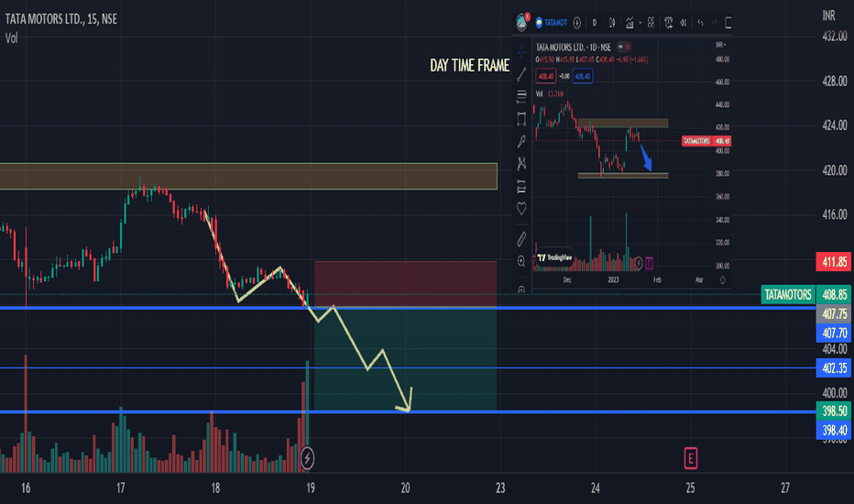Select the XABCD pattern tool

click(521, 163)
